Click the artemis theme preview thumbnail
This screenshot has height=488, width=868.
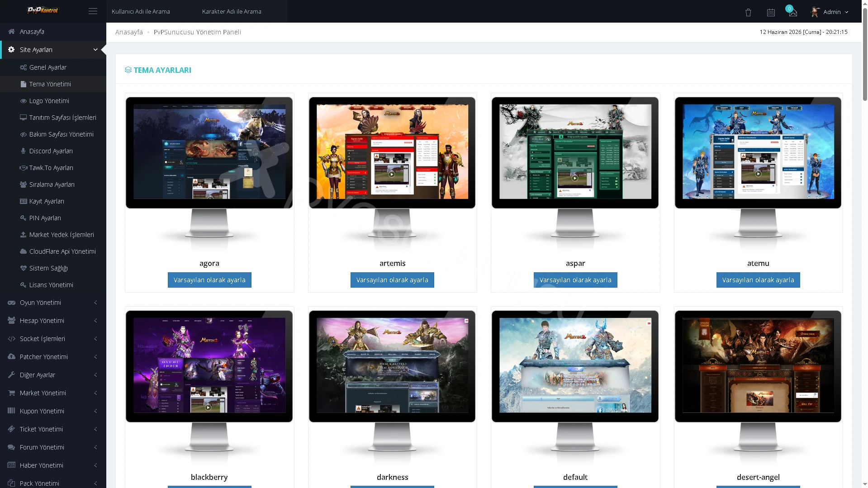pyautogui.click(x=392, y=174)
